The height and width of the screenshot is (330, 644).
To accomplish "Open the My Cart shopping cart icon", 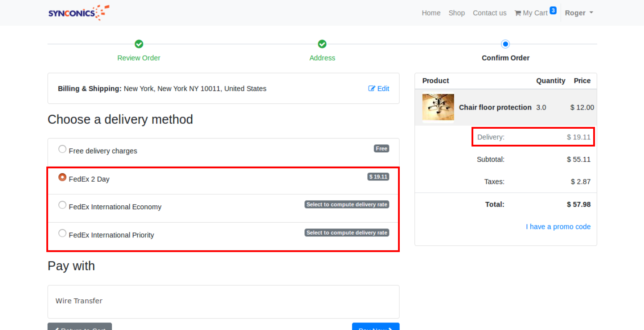I will click(517, 13).
